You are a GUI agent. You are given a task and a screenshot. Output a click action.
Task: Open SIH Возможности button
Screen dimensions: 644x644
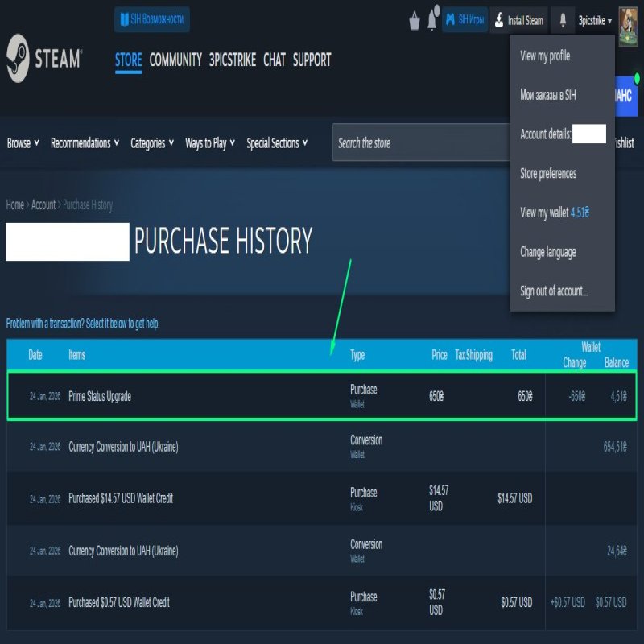pos(152,19)
